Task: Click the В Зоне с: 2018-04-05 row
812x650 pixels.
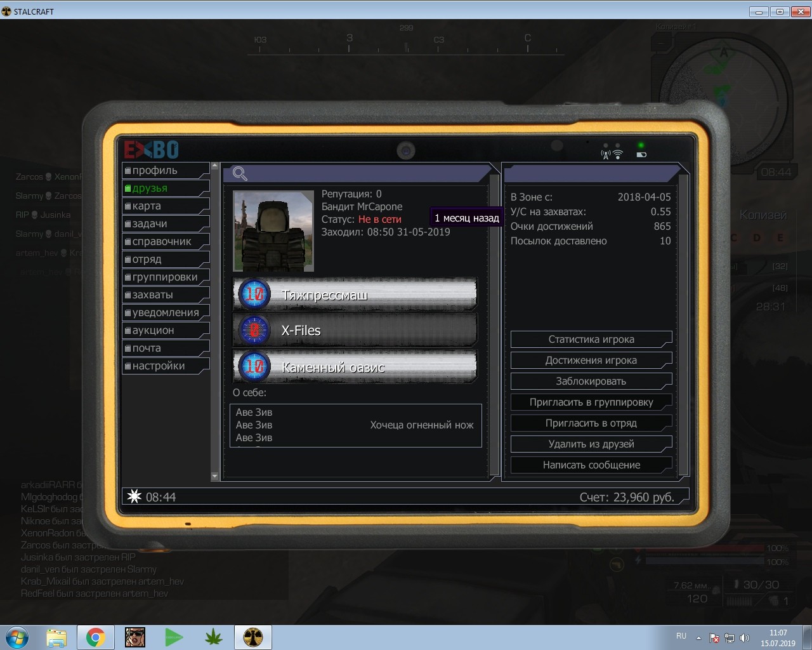Action: [x=591, y=197]
